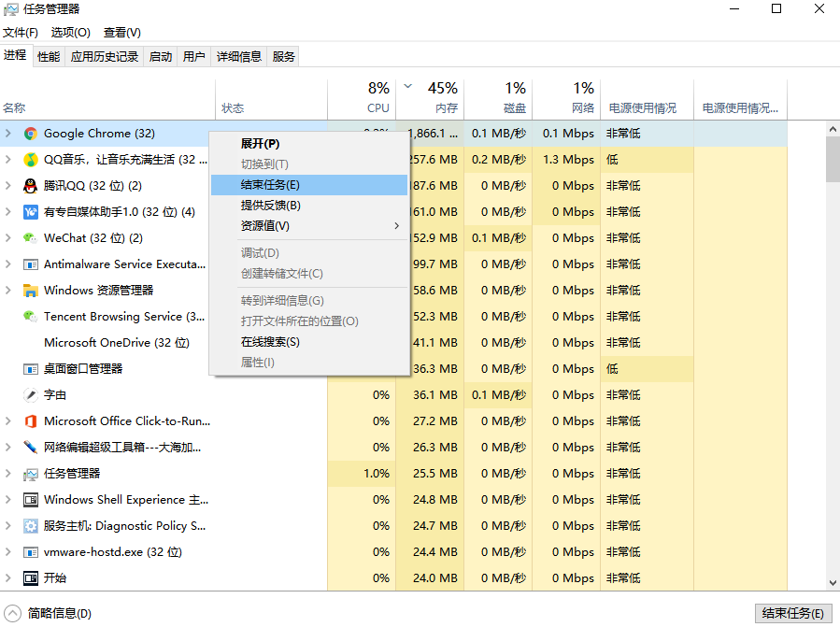Viewport: 840px width, 627px height.
Task: Expand the Antimalware Service Executable group
Action: pos(8,264)
